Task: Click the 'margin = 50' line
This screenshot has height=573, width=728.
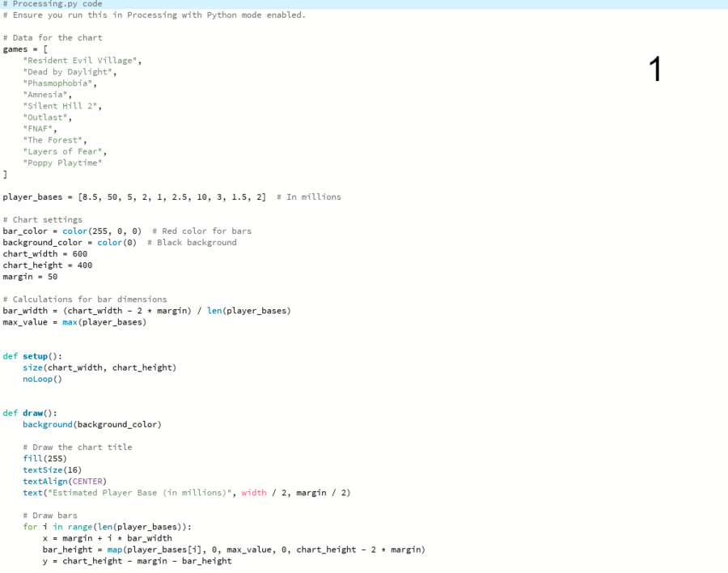Action: click(30, 277)
